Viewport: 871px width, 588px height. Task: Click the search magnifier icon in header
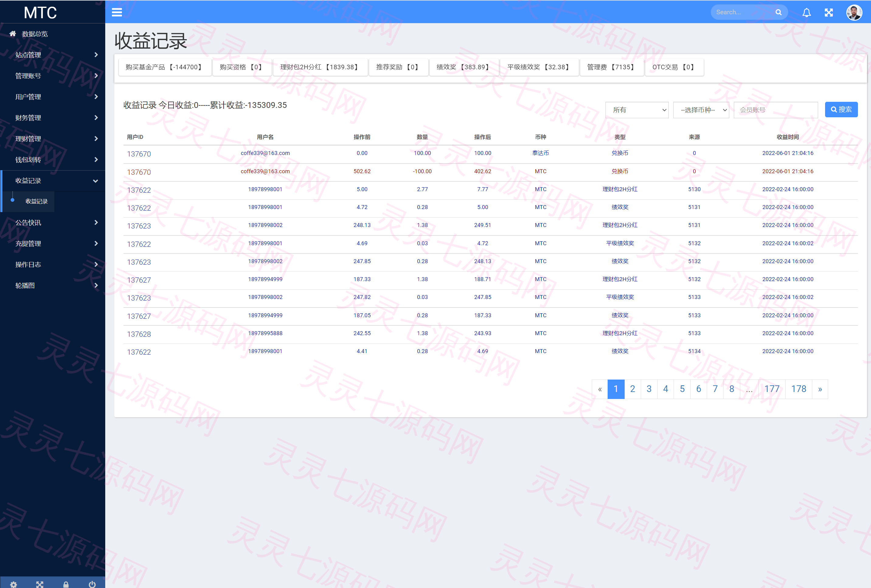pos(779,12)
